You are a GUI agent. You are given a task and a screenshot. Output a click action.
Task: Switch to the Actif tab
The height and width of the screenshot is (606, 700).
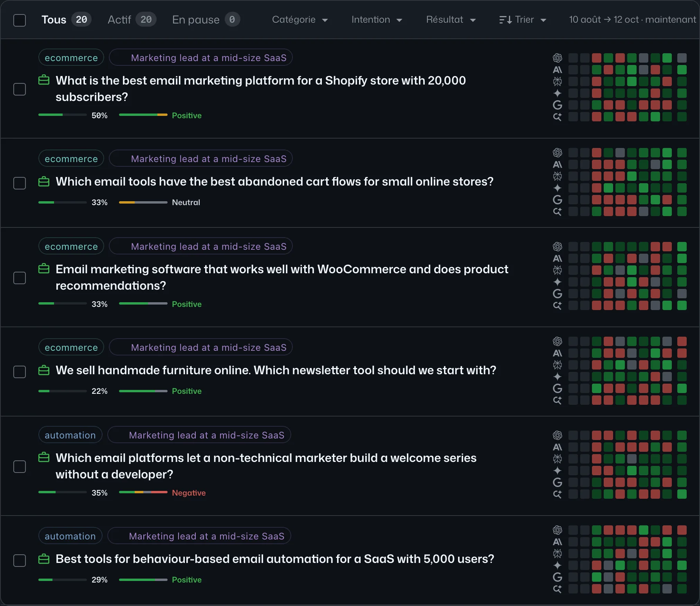click(x=132, y=20)
